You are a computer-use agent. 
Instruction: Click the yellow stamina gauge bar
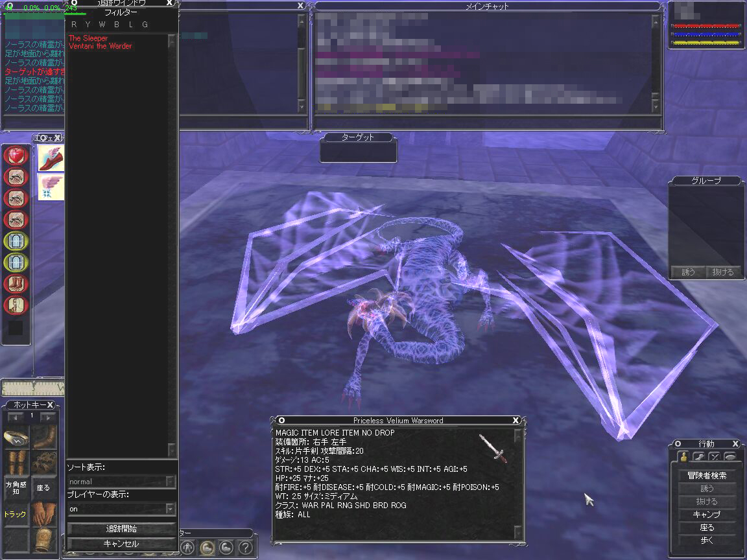(706, 42)
